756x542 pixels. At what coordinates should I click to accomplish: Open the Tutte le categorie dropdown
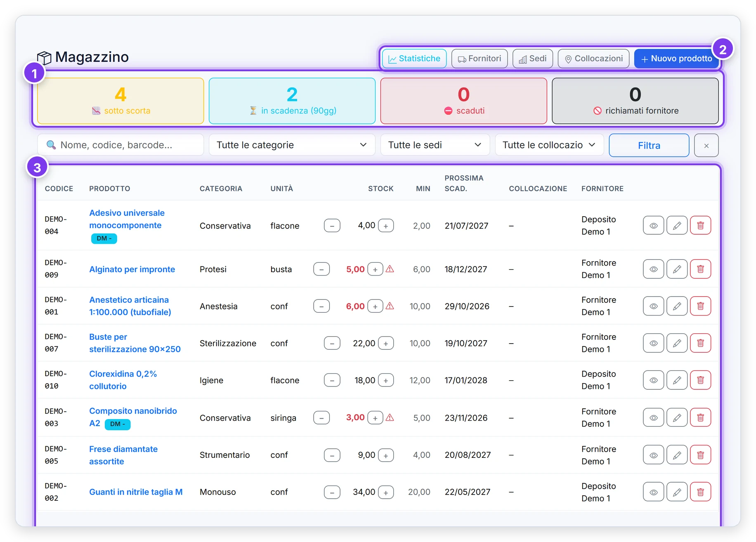click(x=292, y=145)
